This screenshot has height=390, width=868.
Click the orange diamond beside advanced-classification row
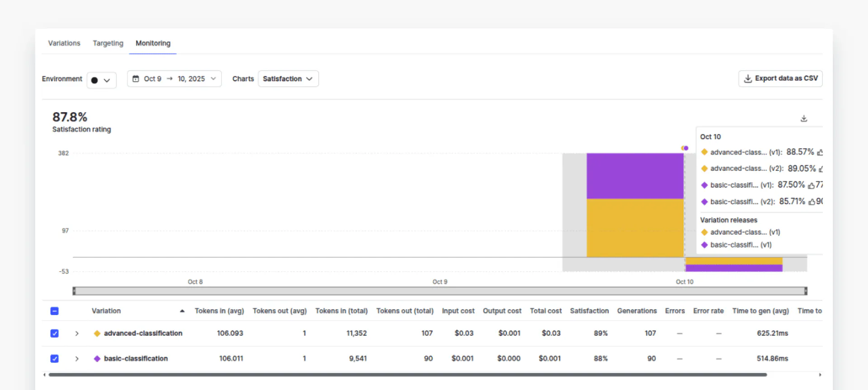pos(97,334)
